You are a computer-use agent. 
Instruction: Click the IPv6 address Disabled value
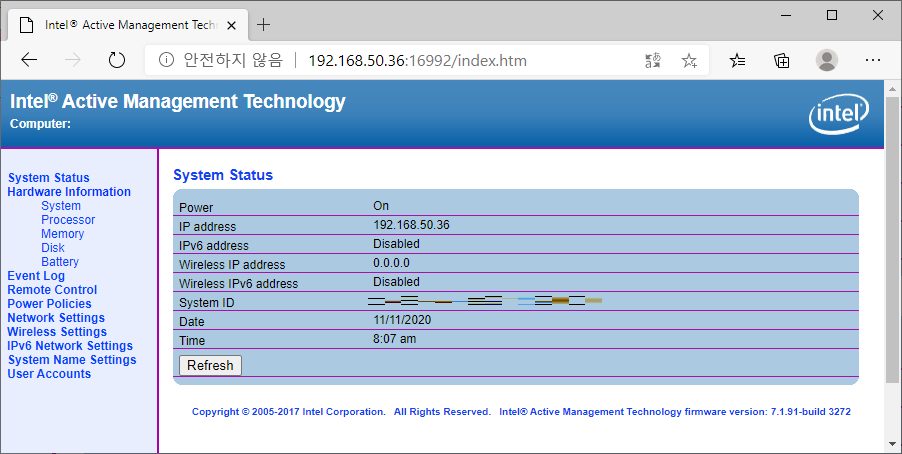396,244
